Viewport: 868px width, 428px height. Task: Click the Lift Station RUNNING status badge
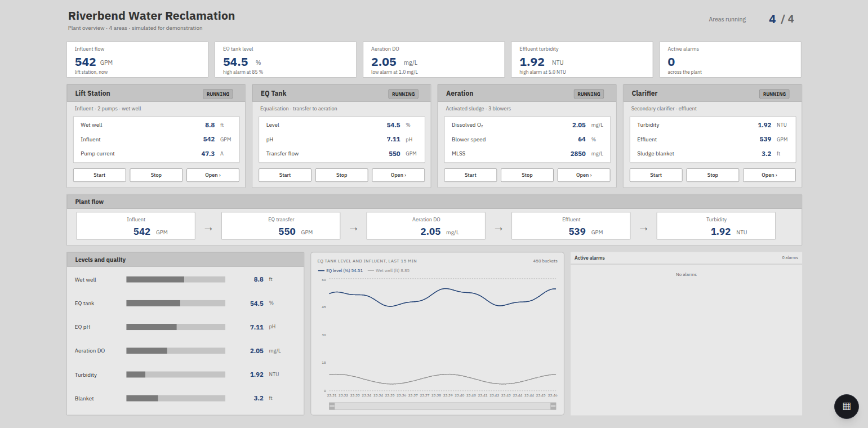217,94
